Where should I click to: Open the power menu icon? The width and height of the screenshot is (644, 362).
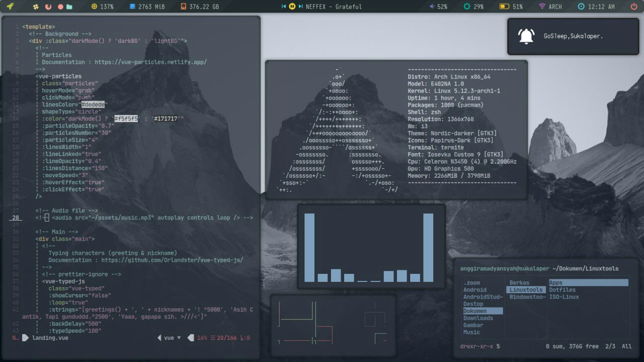[633, 7]
